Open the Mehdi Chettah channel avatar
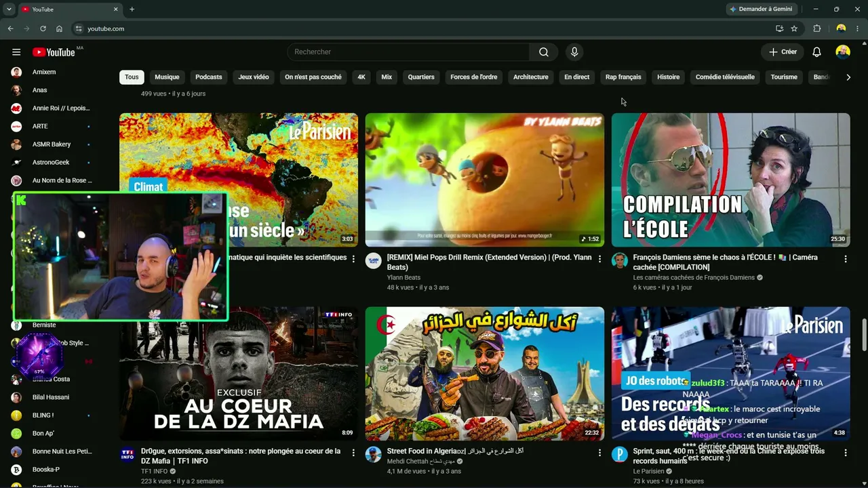 pos(374,455)
